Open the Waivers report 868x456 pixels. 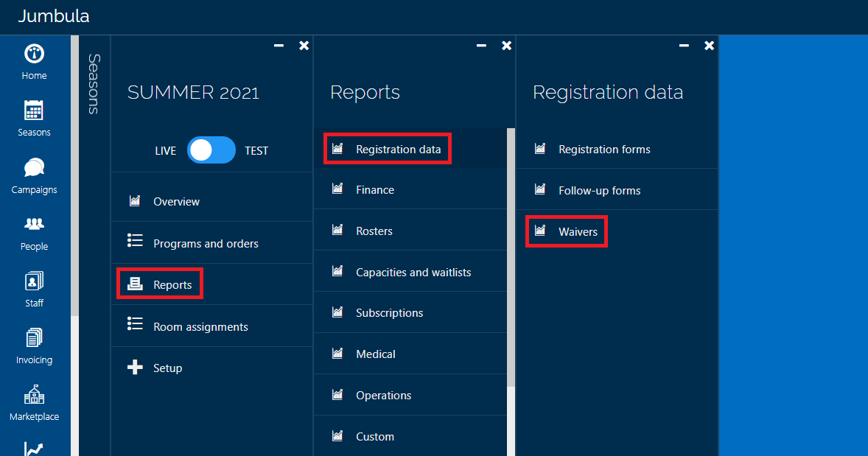pos(617,231)
